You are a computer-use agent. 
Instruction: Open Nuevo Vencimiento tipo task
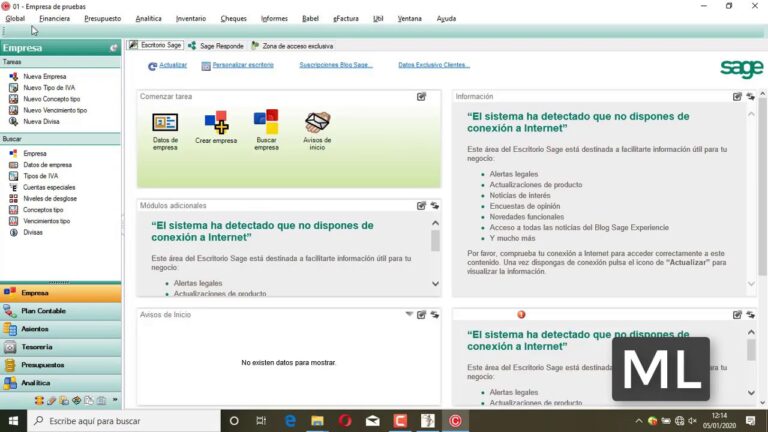55,110
